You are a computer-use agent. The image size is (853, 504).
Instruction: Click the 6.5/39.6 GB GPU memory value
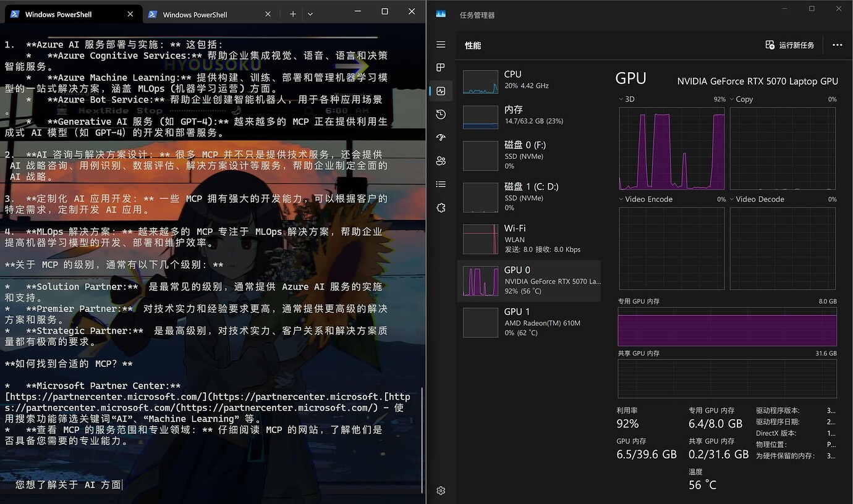click(647, 454)
